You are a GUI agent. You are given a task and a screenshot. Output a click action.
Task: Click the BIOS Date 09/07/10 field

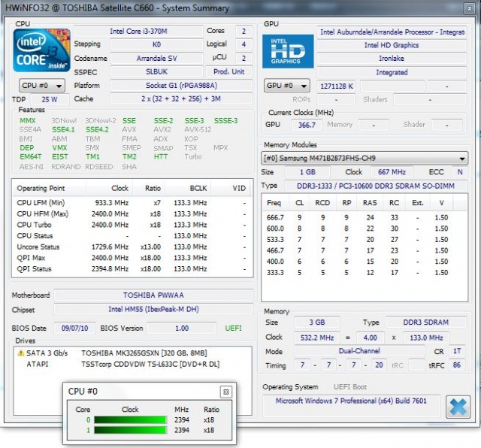tap(74, 328)
